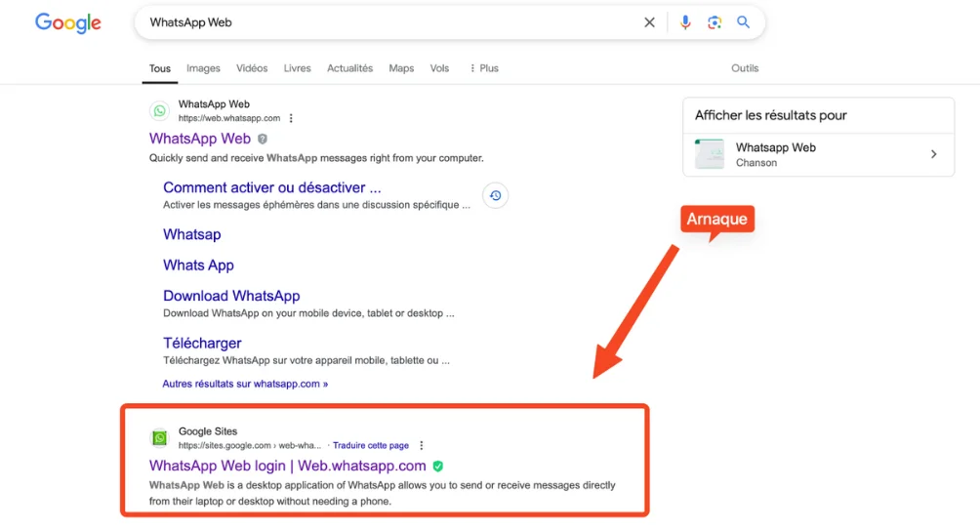Open the Outils options
980x530 pixels.
(745, 68)
